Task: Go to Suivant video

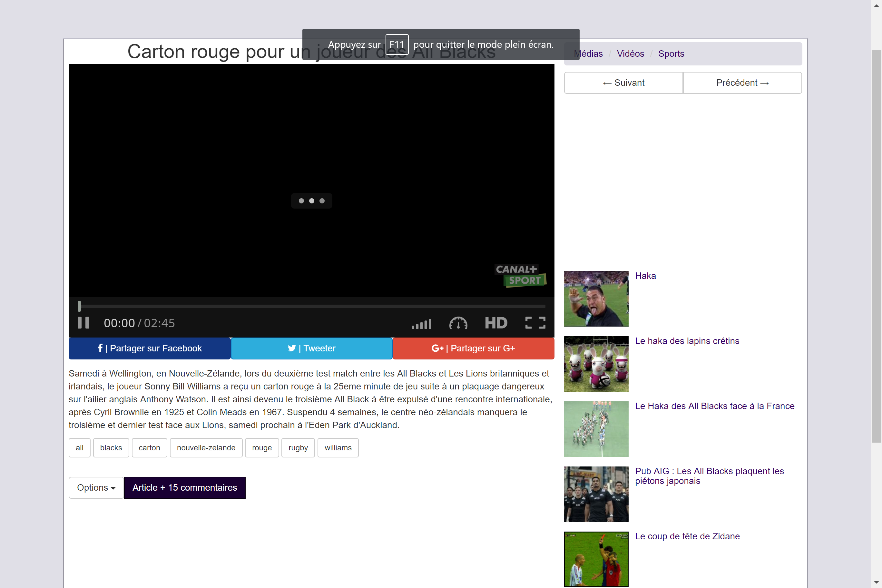Action: [623, 83]
